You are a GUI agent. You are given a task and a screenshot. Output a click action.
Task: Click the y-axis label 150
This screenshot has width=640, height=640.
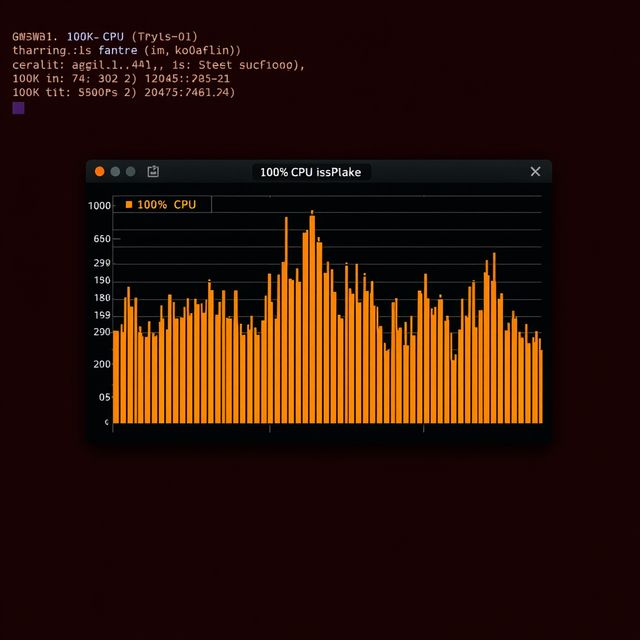tap(102, 280)
